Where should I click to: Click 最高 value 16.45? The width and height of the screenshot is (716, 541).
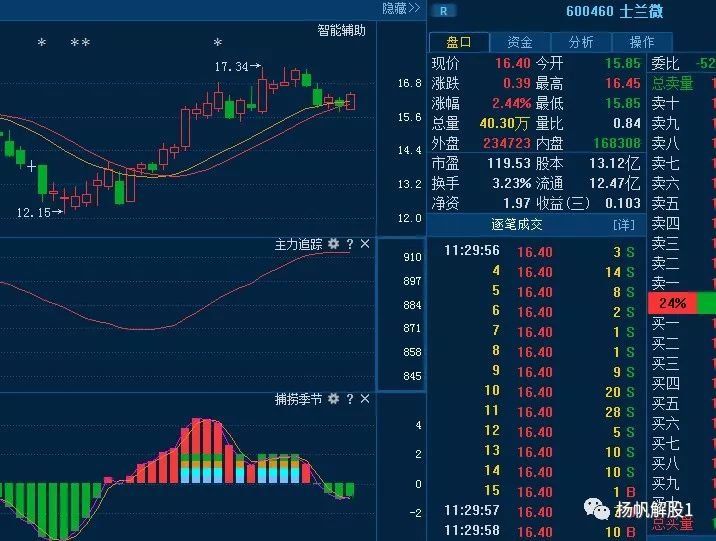pos(623,83)
